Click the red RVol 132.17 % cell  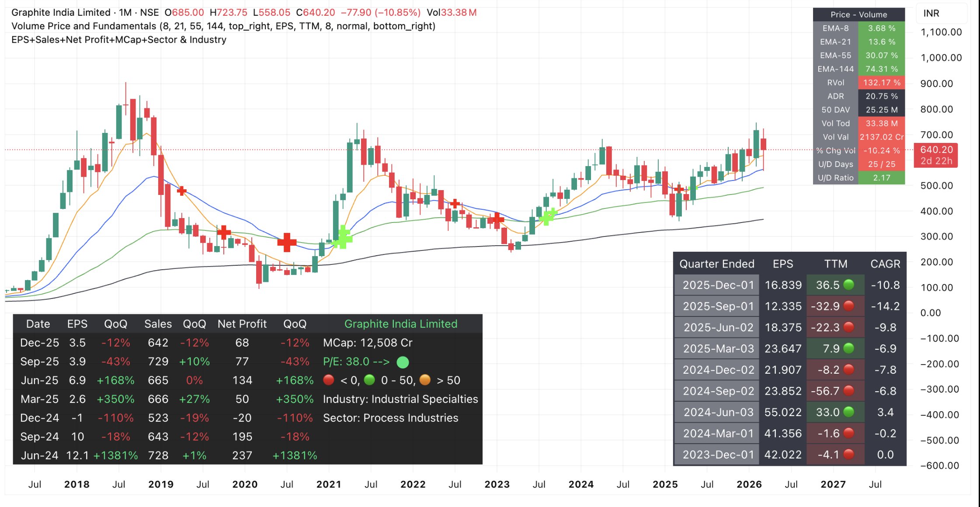click(x=881, y=83)
